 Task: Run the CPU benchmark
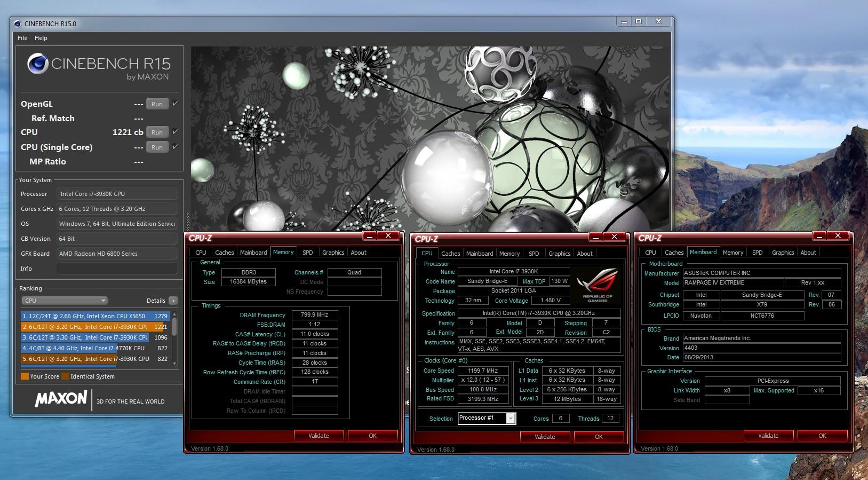pos(157,132)
